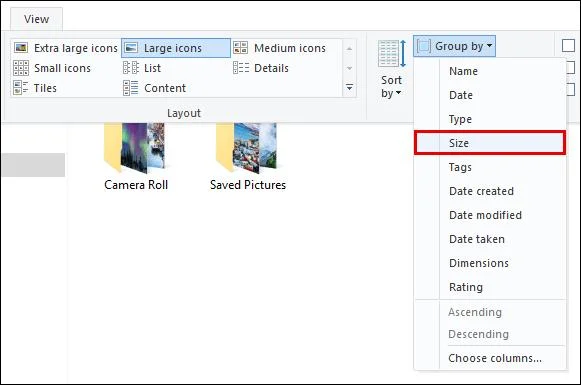Open Choose columns dialog
581x385 pixels.
point(490,358)
